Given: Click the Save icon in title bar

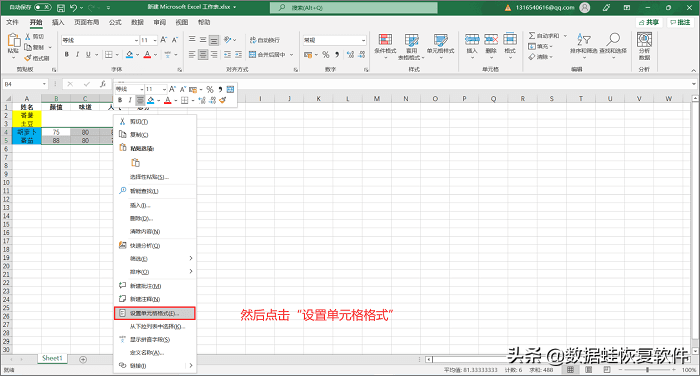Looking at the screenshot, I should (x=61, y=8).
